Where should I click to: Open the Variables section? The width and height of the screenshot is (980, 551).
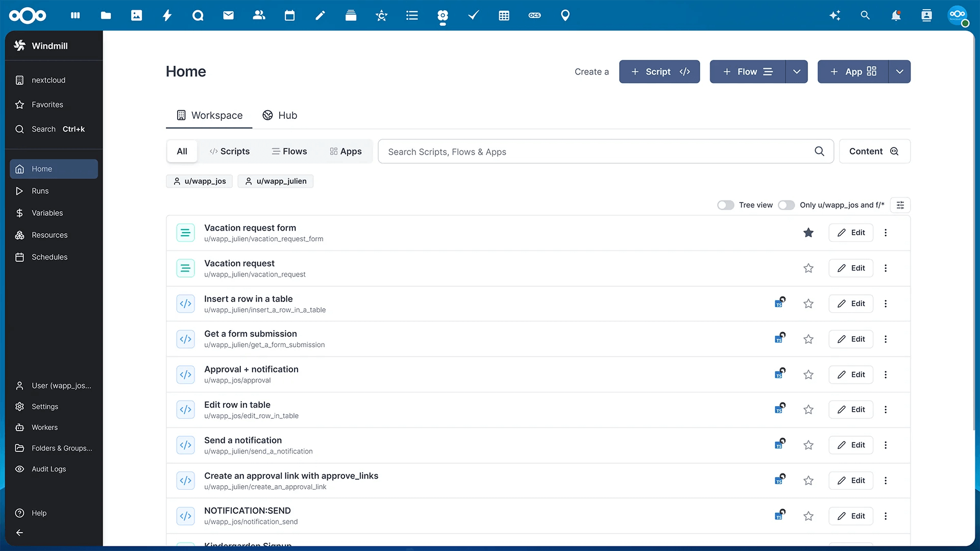tap(47, 213)
